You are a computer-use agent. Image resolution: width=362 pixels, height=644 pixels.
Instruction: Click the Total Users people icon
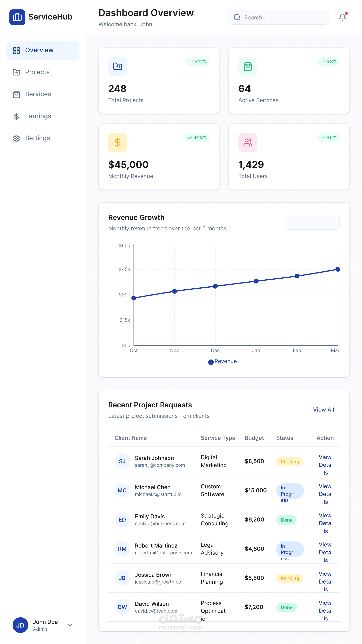(248, 142)
